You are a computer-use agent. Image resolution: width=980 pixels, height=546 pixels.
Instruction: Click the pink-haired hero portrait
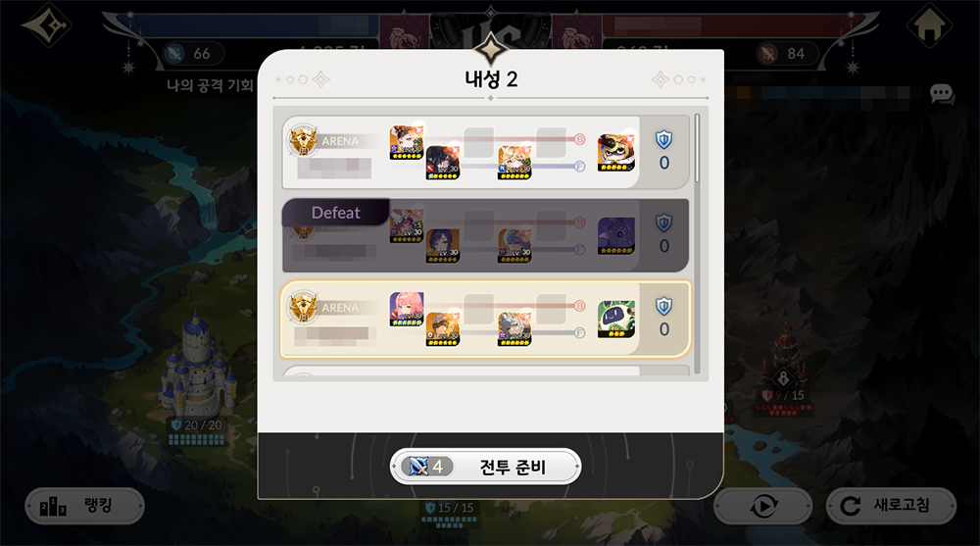click(x=407, y=309)
